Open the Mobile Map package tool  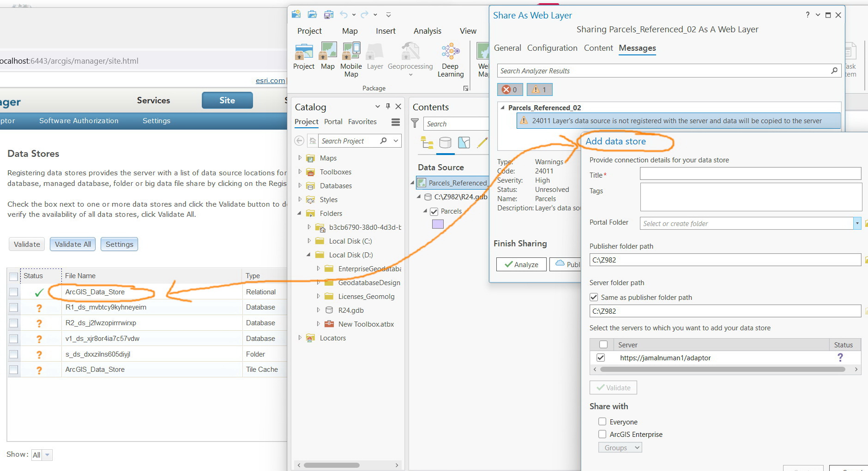pyautogui.click(x=351, y=58)
